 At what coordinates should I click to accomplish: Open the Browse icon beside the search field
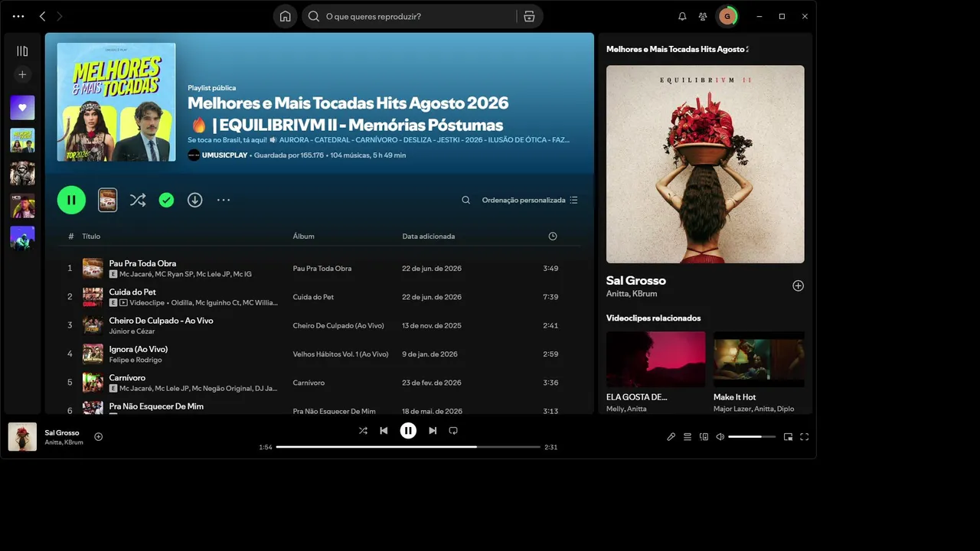[529, 16]
